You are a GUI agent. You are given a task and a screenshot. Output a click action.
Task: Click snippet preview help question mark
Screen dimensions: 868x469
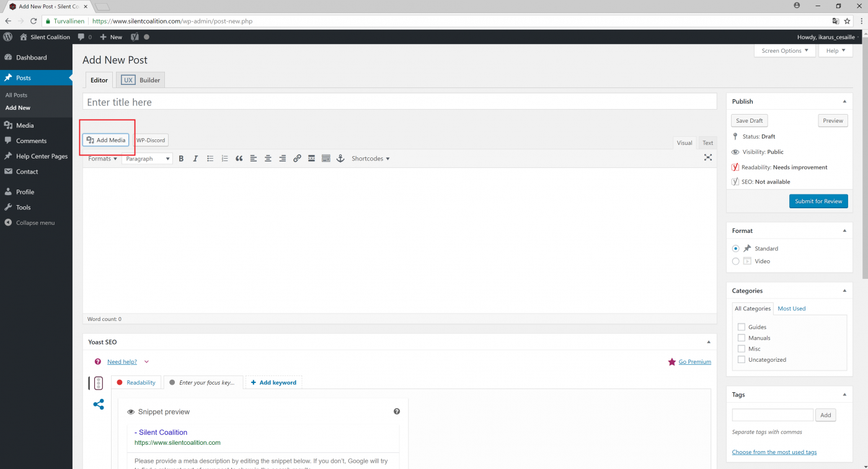point(397,411)
